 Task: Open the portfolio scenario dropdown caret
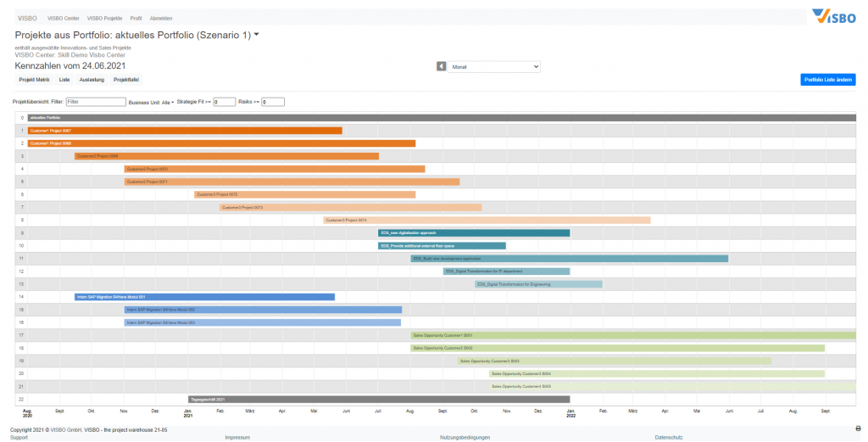tap(257, 35)
